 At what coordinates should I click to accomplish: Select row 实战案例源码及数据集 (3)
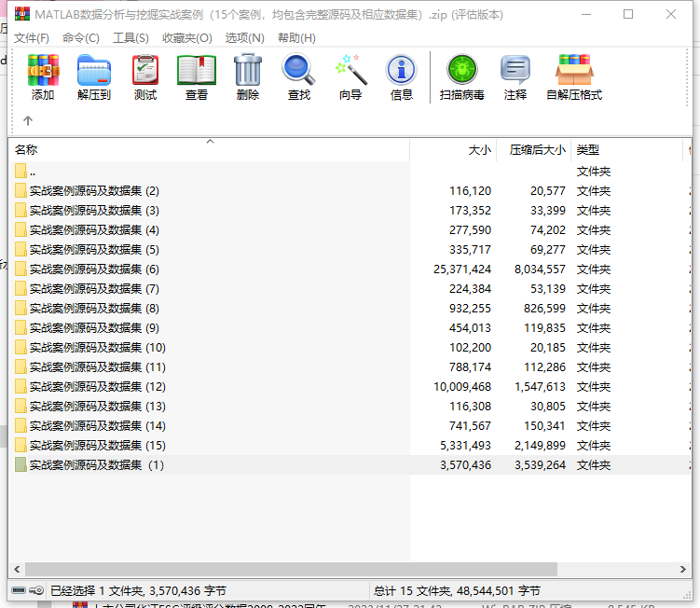coord(350,211)
